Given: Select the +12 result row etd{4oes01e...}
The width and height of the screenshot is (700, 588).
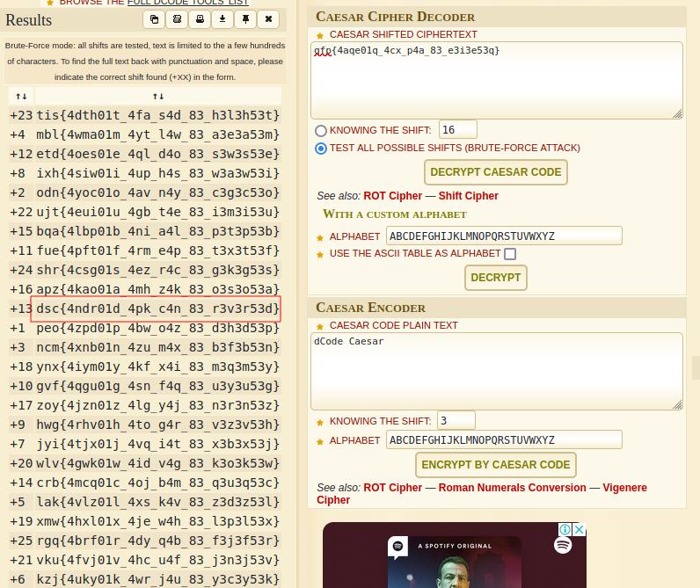Looking at the screenshot, I should [x=144, y=154].
